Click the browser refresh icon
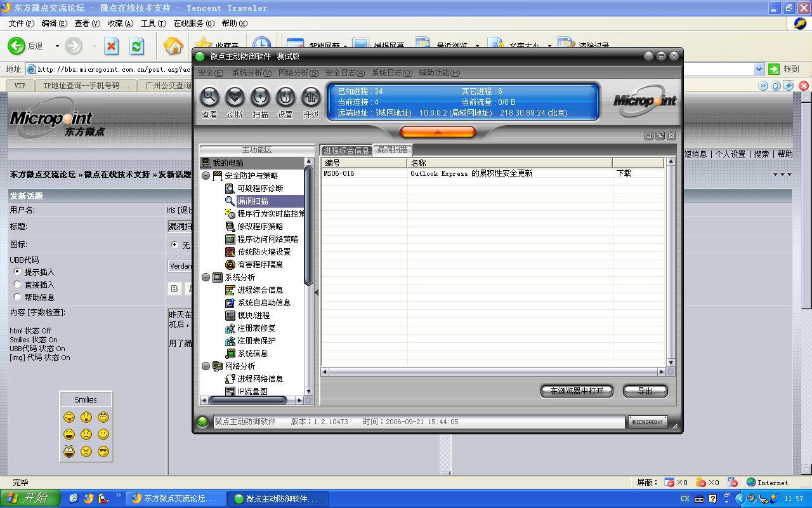The height and width of the screenshot is (508, 812). click(x=137, y=46)
